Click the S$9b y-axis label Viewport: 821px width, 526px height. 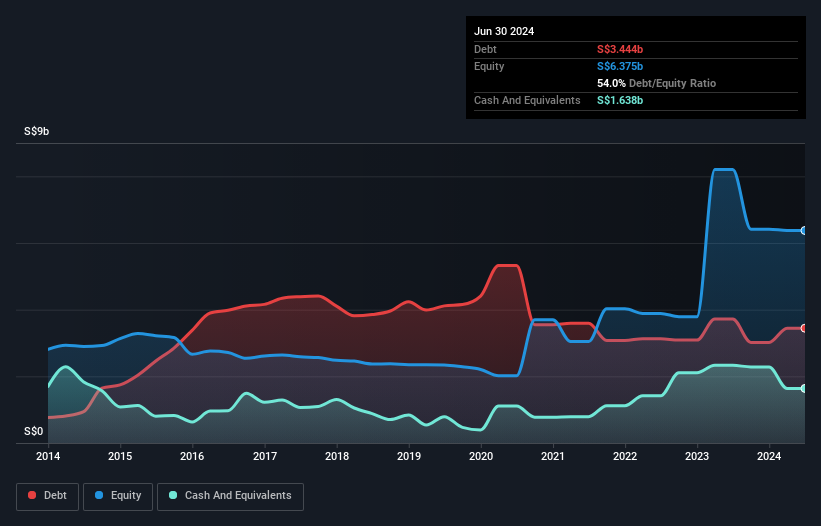coord(37,131)
